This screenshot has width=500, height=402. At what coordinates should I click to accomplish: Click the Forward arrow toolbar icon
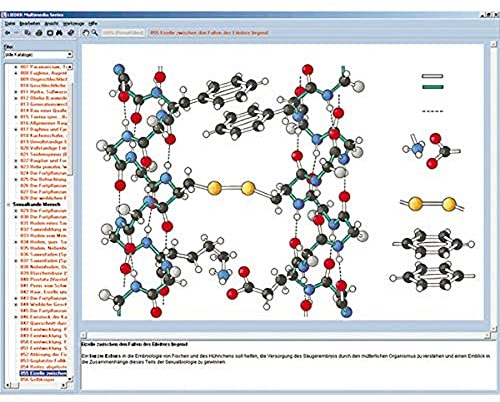pyautogui.click(x=16, y=33)
